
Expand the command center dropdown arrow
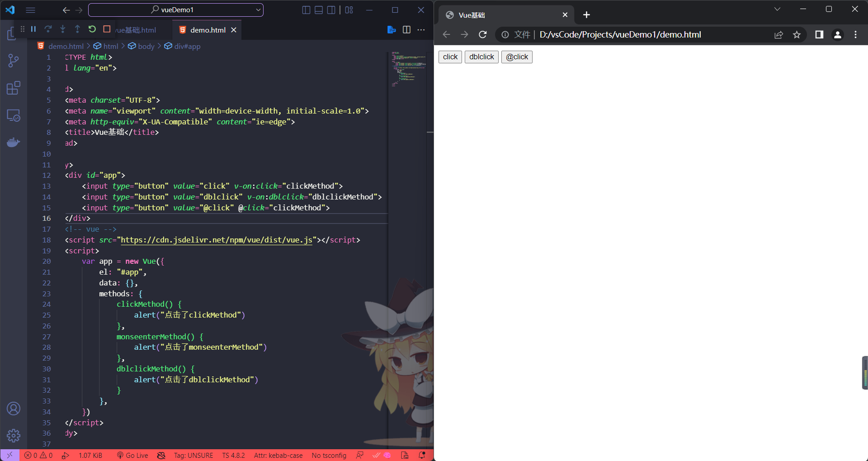click(258, 10)
